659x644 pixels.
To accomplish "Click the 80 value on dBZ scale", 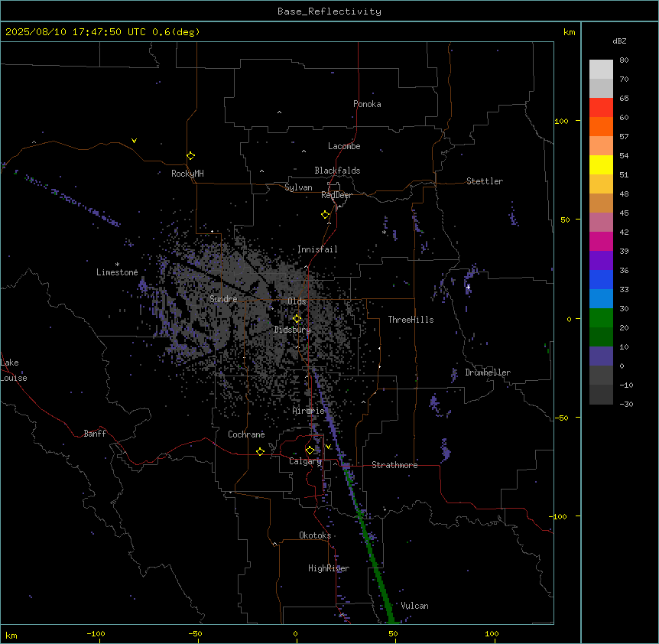I will click(x=624, y=60).
